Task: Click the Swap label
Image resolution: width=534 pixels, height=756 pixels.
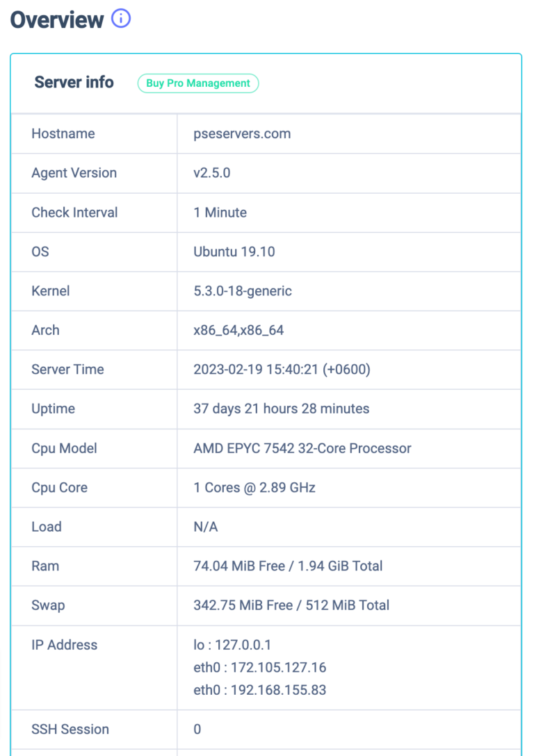Action: pyautogui.click(x=48, y=606)
